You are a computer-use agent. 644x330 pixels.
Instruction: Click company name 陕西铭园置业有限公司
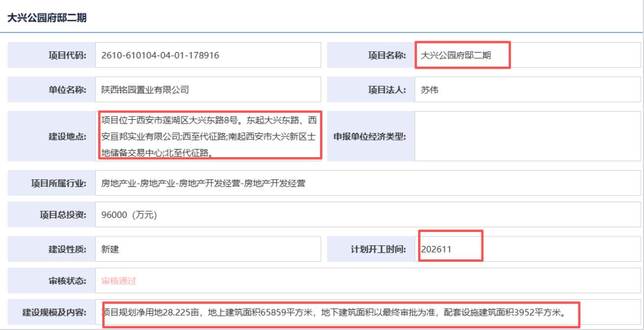145,89
